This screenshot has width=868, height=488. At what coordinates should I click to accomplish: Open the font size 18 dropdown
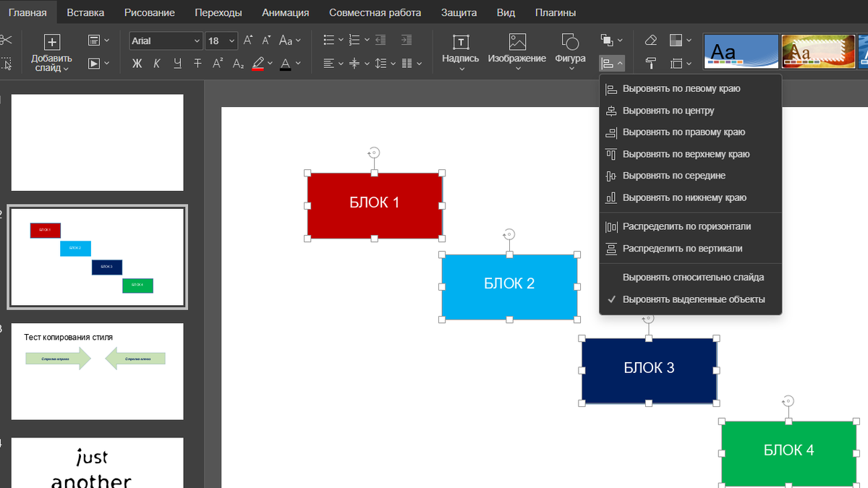pos(231,41)
